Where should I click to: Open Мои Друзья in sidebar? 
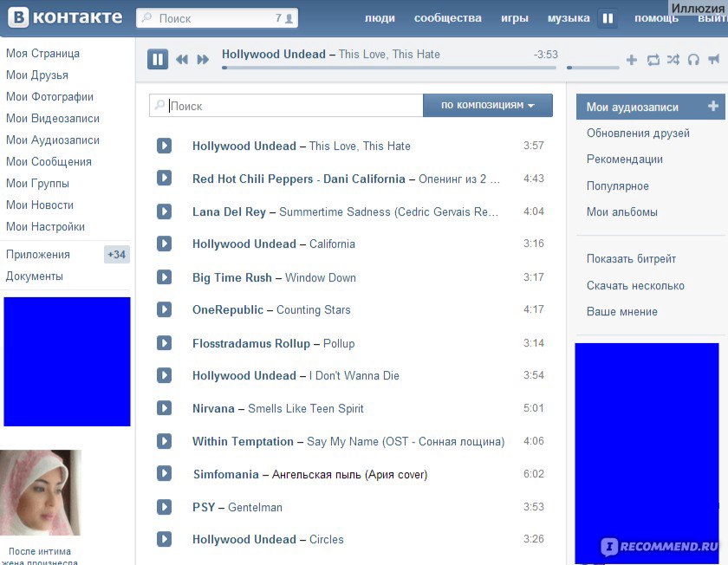click(x=37, y=75)
